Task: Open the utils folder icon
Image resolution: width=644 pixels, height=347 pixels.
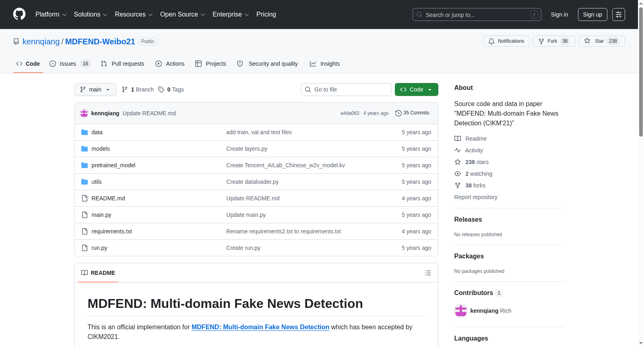Action: tap(85, 182)
